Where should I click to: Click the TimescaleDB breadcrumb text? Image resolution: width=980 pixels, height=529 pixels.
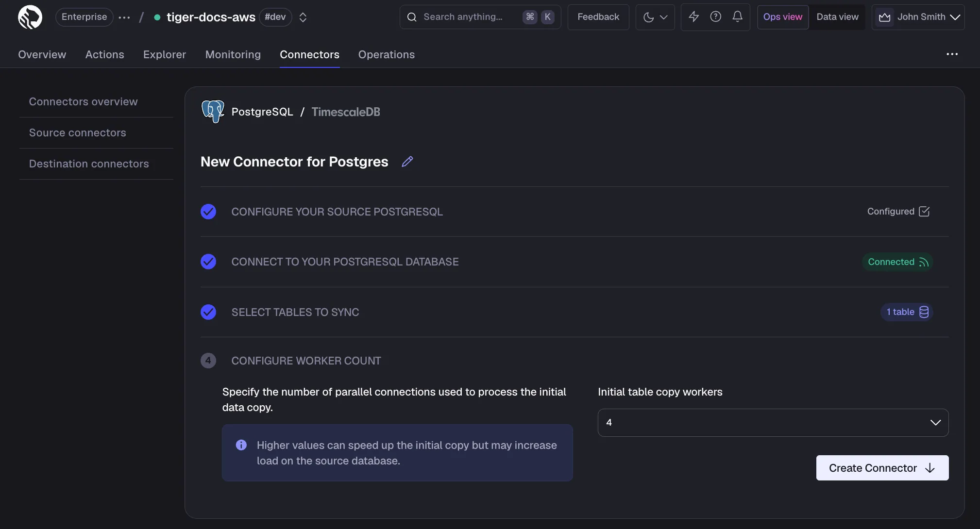(x=346, y=112)
